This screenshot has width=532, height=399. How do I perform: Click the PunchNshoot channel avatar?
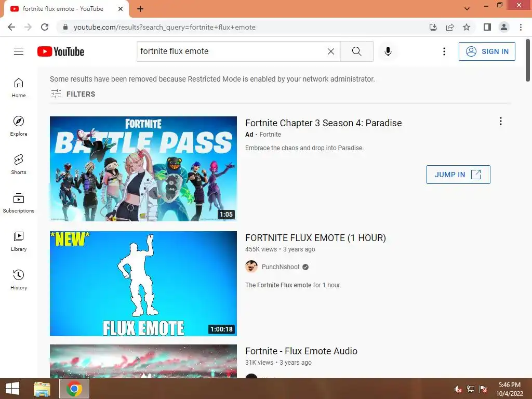click(x=251, y=267)
